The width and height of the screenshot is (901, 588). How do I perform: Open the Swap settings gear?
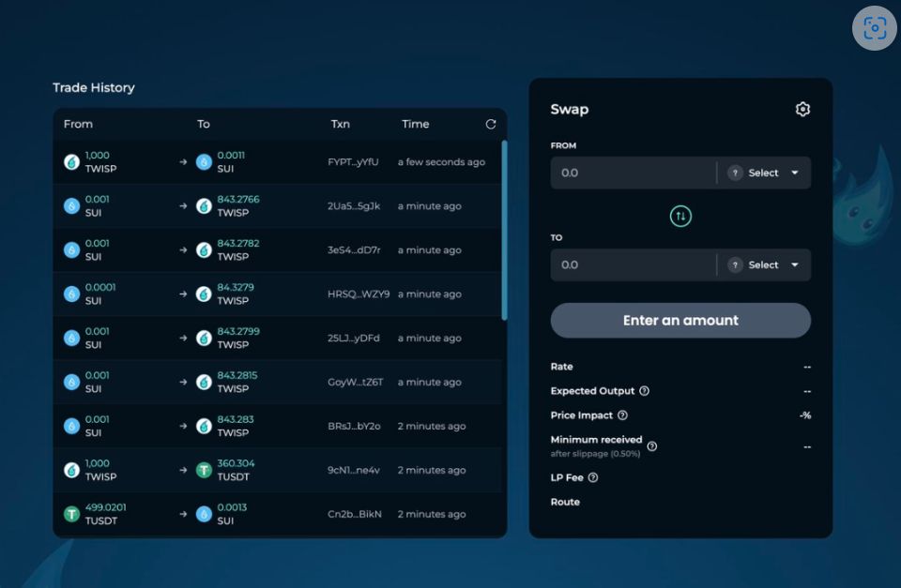tap(802, 109)
